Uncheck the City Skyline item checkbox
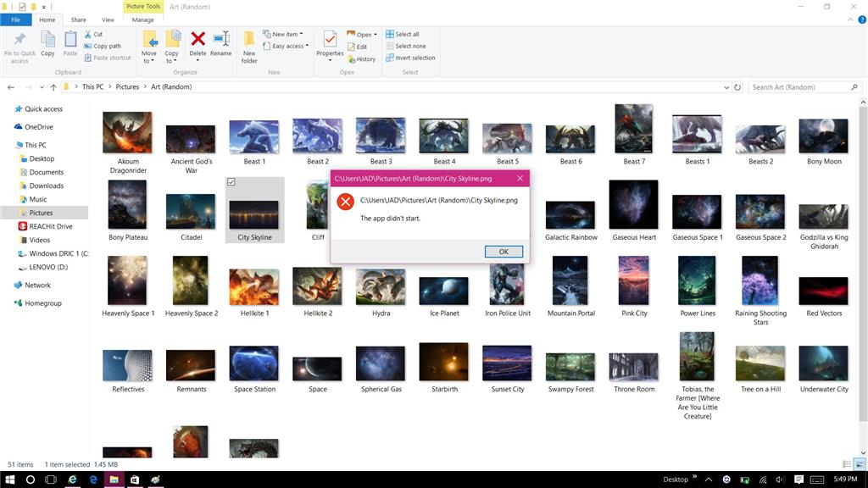 pyautogui.click(x=231, y=182)
